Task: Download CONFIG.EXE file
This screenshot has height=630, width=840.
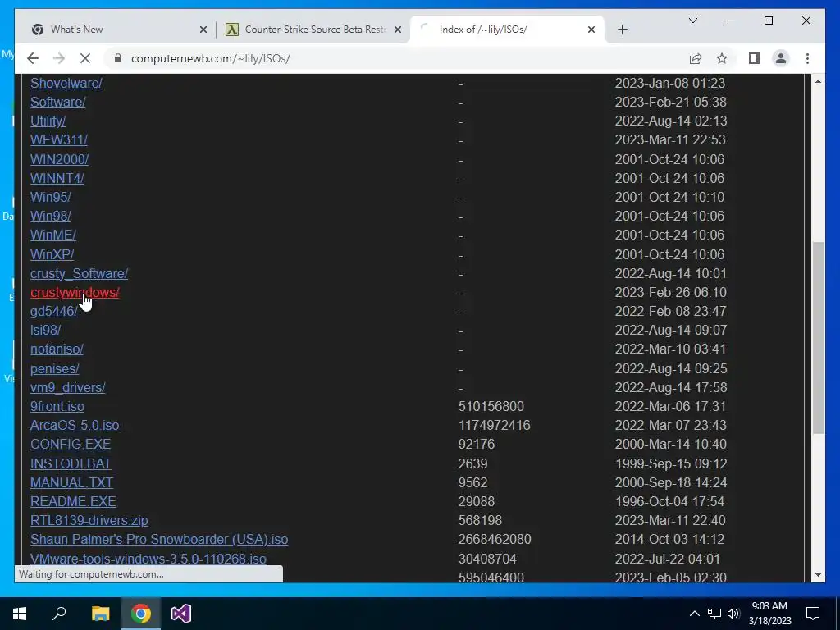Action: 71,444
